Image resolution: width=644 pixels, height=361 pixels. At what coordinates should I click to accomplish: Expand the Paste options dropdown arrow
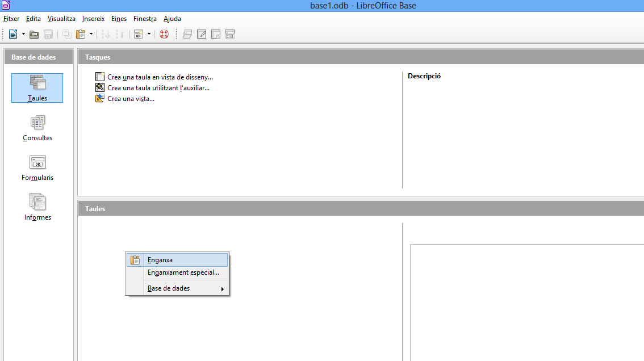coord(91,34)
